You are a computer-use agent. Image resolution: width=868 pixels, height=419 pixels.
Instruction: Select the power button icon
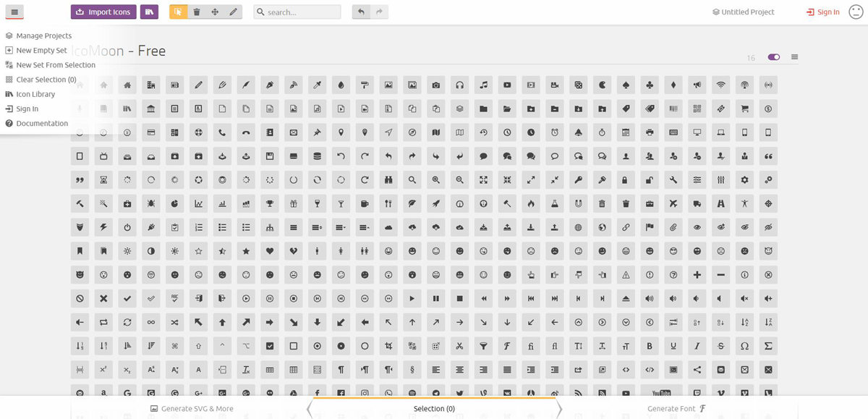[127, 227]
